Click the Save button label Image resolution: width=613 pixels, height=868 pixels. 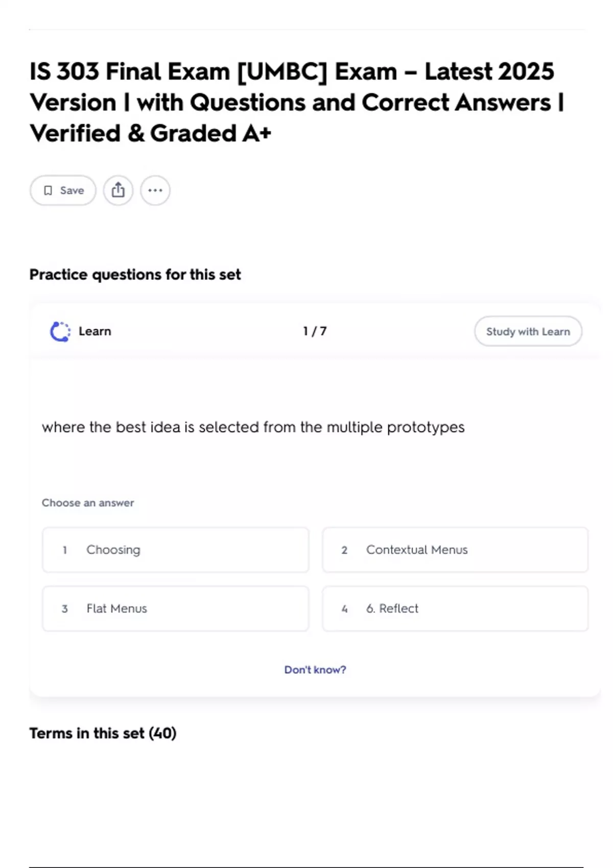click(72, 190)
